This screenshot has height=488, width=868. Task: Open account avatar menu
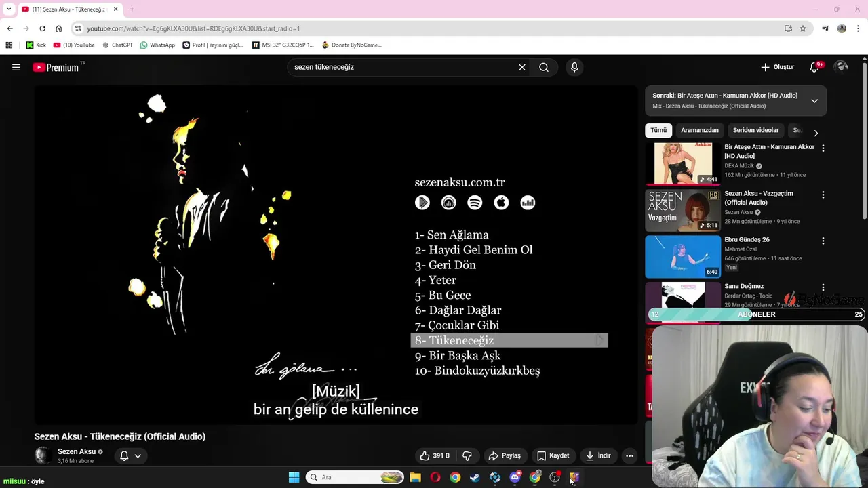click(x=842, y=66)
